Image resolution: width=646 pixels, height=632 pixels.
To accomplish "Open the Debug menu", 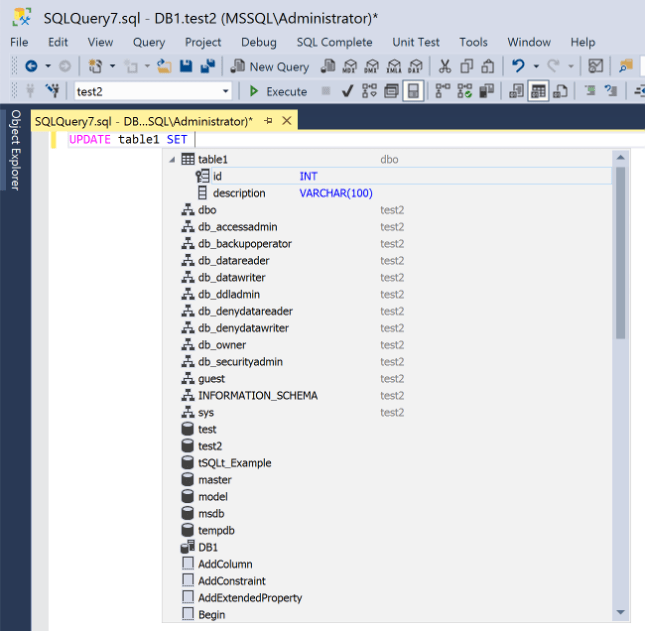I will (x=259, y=42).
